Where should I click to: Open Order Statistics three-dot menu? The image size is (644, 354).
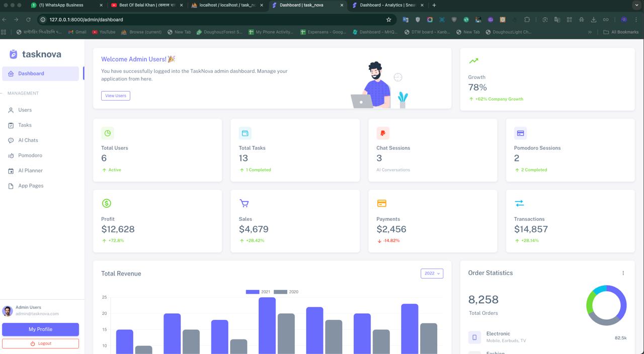point(623,273)
